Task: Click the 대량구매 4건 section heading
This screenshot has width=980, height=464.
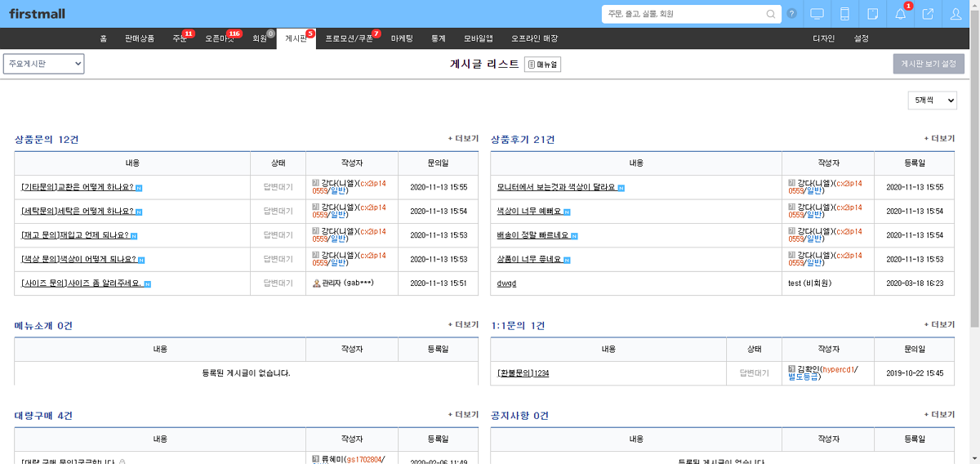Action: (43, 416)
